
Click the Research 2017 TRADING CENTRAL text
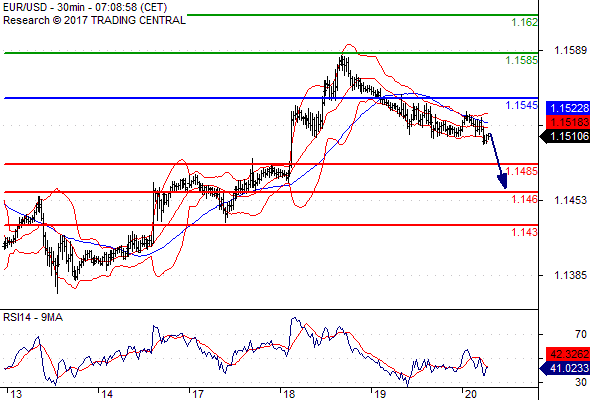pos(94,20)
